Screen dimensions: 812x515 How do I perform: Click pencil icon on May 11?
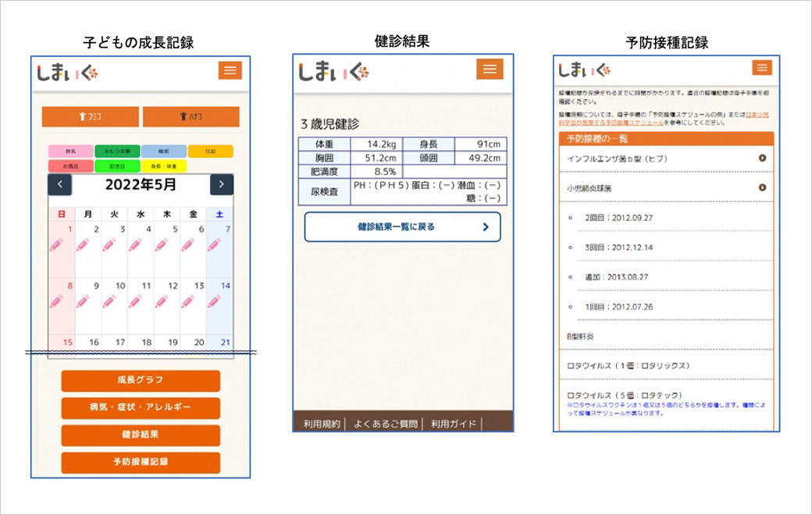click(136, 301)
